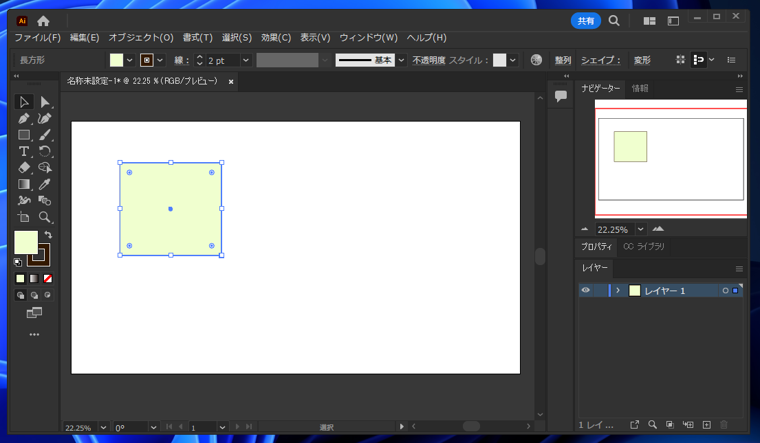
Task: Open stroke color dropdown in control bar
Action: click(x=160, y=60)
